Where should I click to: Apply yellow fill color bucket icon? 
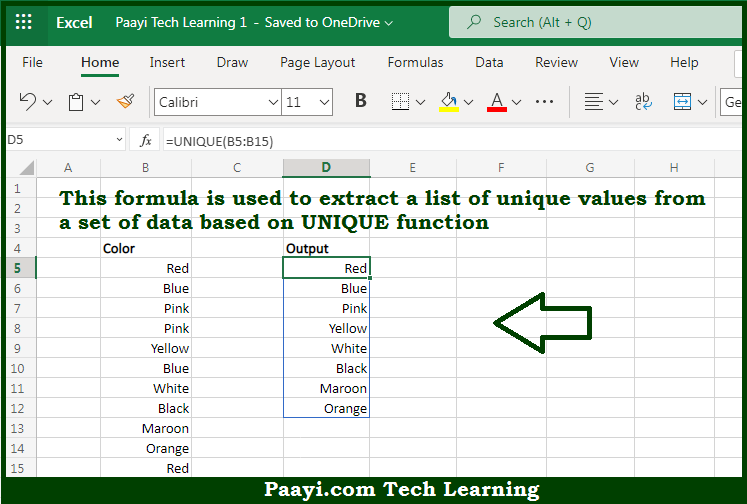pos(449,101)
